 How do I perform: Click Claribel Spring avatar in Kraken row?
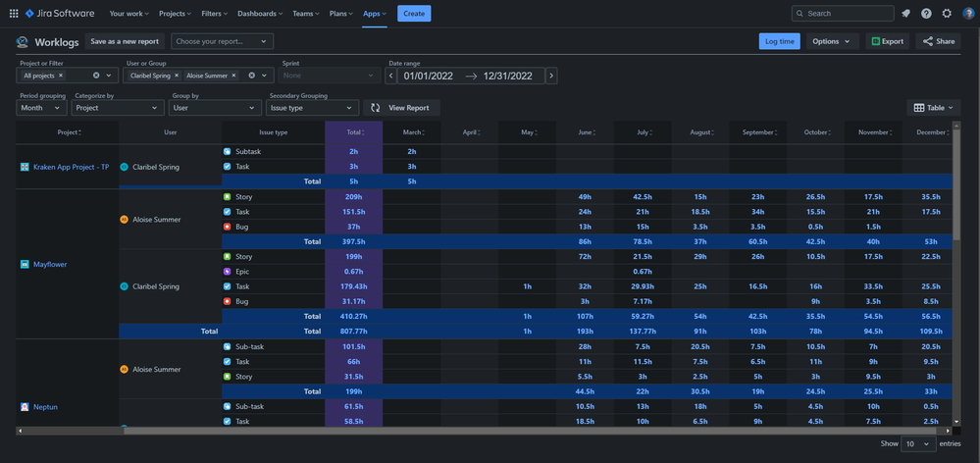click(x=124, y=167)
